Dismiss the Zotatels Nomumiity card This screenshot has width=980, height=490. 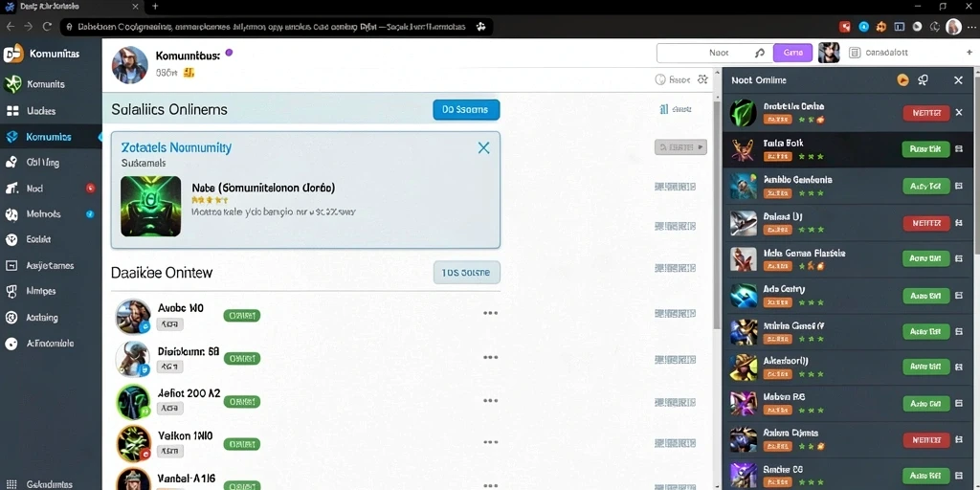click(x=483, y=148)
